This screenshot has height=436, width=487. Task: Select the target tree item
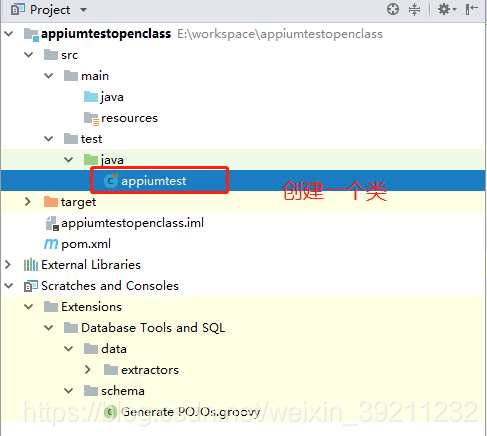[x=79, y=202]
